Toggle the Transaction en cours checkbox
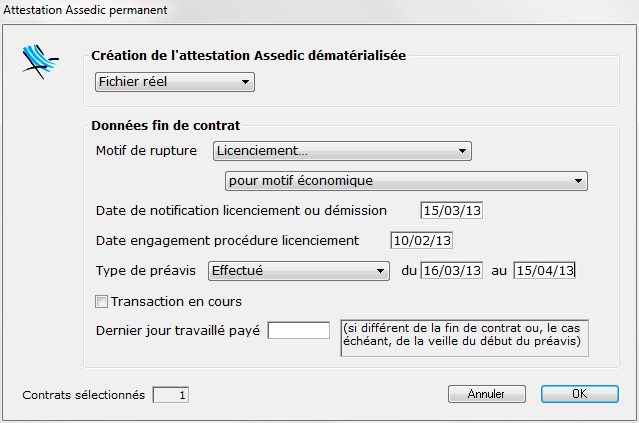 pyautogui.click(x=101, y=302)
